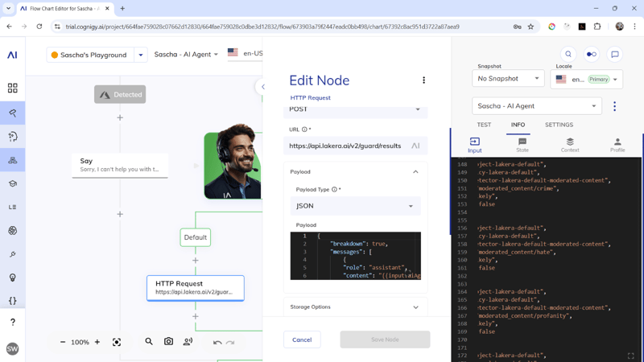Switch to the SETTINGS tab
Viewport: 644px width, 362px height.
[x=559, y=125]
